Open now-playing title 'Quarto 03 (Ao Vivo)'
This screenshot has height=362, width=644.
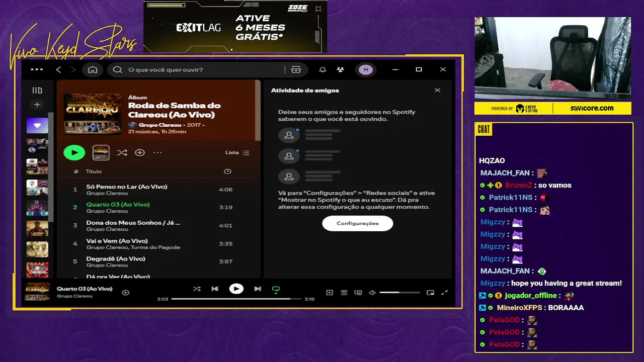coord(85,289)
